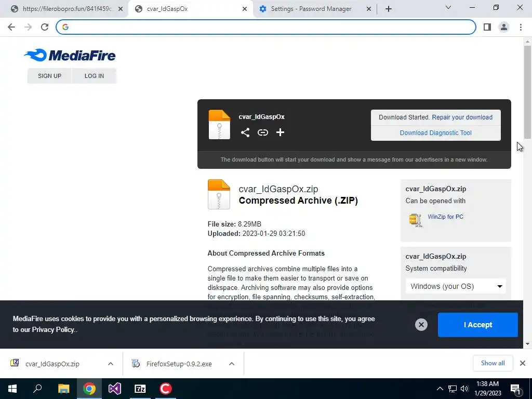
Task: Click the Chrome taskbar icon
Action: [89, 389]
